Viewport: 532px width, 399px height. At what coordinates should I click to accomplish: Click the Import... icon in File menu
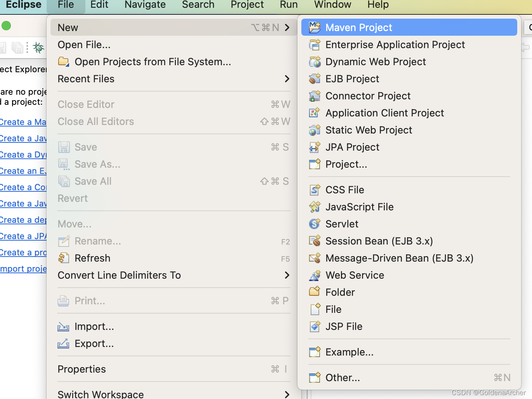(x=63, y=327)
